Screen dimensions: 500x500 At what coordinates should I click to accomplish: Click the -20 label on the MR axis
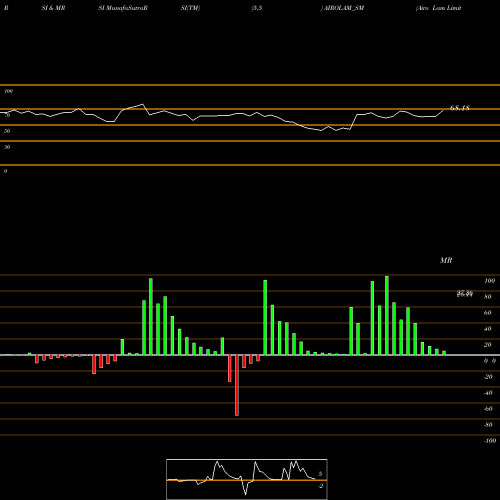488,377
